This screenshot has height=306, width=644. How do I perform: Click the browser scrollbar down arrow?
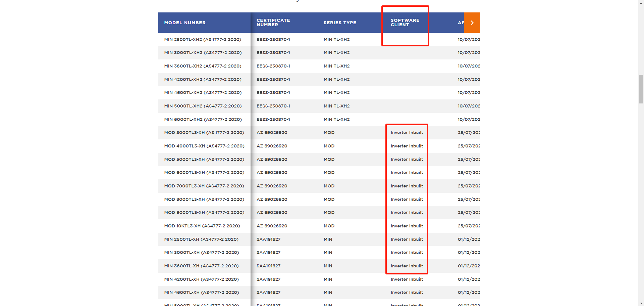pos(641,303)
